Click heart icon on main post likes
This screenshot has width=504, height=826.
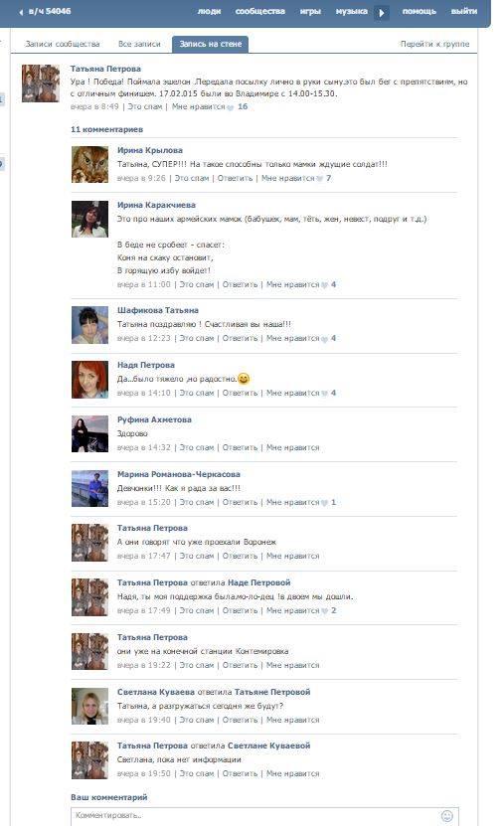click(x=231, y=107)
